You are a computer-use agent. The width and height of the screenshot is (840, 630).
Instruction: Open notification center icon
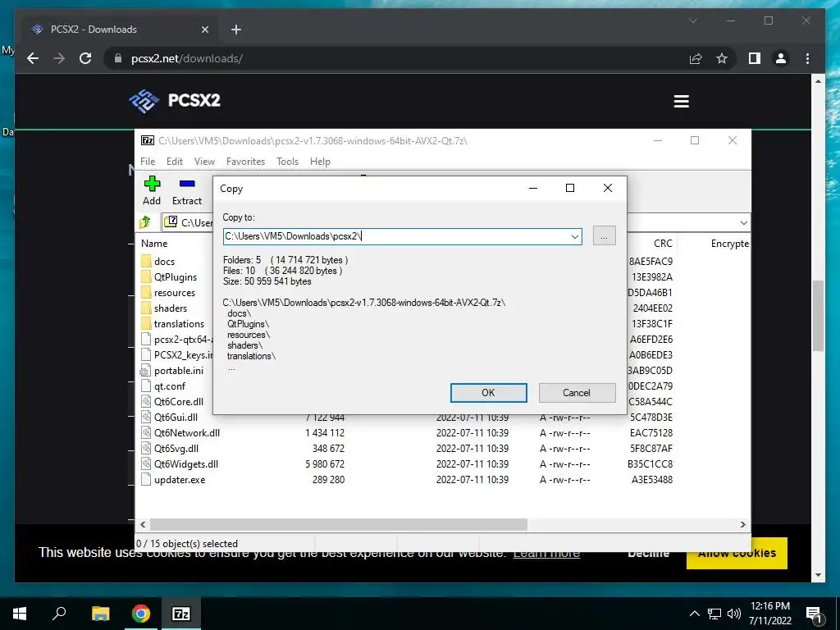click(x=814, y=614)
